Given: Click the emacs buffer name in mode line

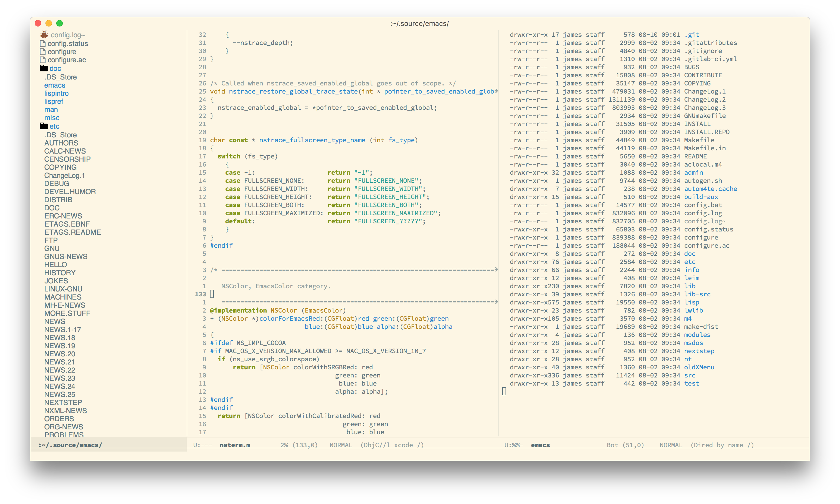Looking at the screenshot, I should click(x=540, y=445).
